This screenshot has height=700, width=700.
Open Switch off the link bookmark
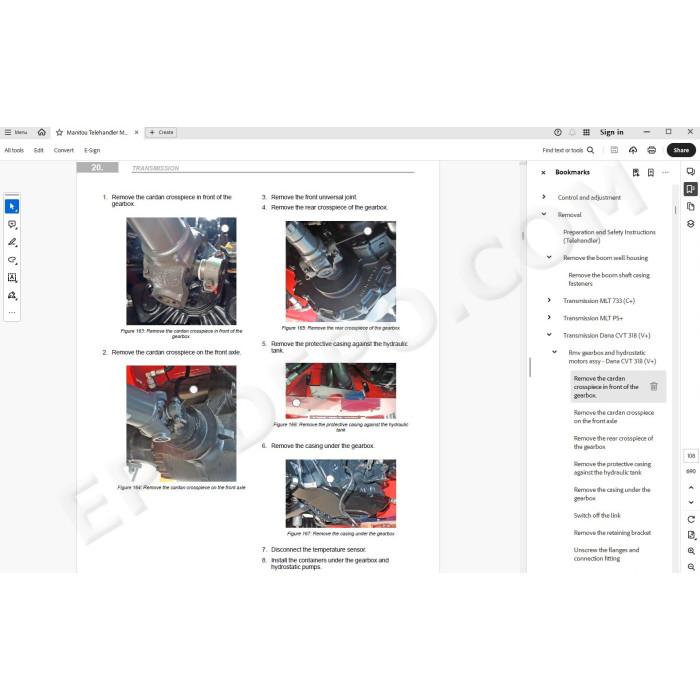click(597, 515)
